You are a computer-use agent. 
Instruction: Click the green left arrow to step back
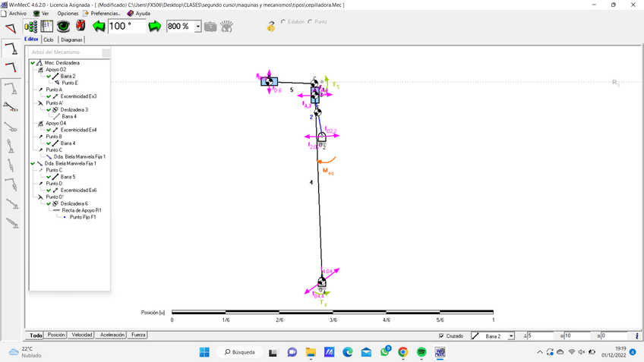[x=99, y=27]
